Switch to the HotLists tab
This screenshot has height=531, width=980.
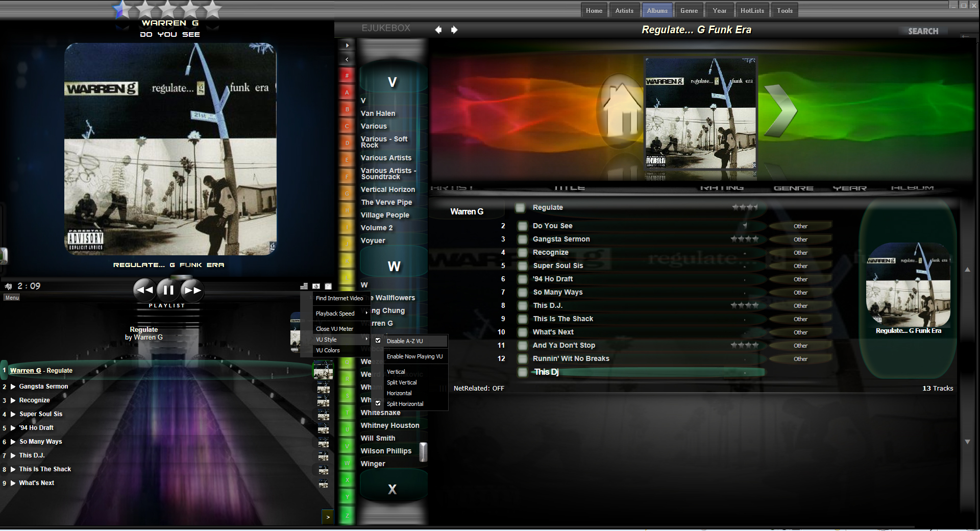pos(752,10)
